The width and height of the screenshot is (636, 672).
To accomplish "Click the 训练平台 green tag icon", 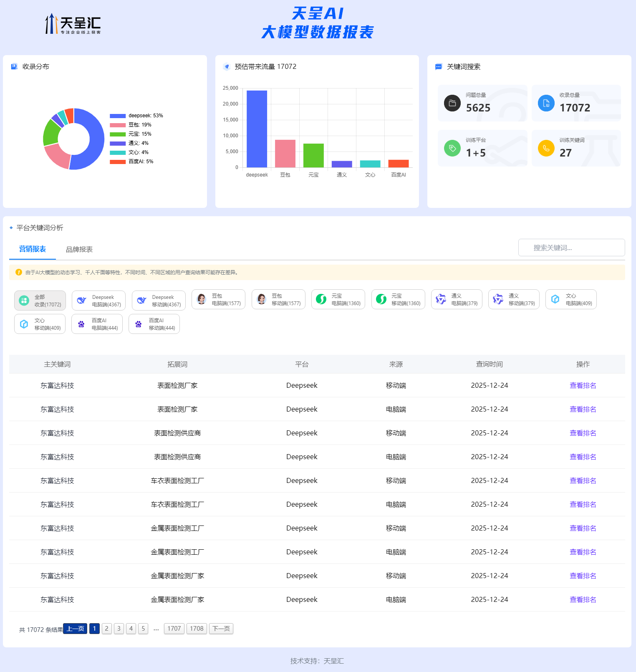I will [452, 148].
